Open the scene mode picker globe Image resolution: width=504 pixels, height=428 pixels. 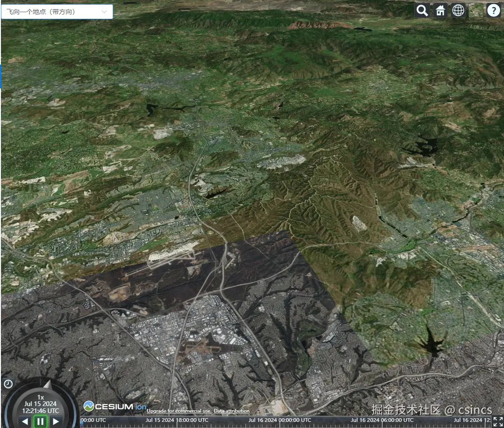[458, 10]
